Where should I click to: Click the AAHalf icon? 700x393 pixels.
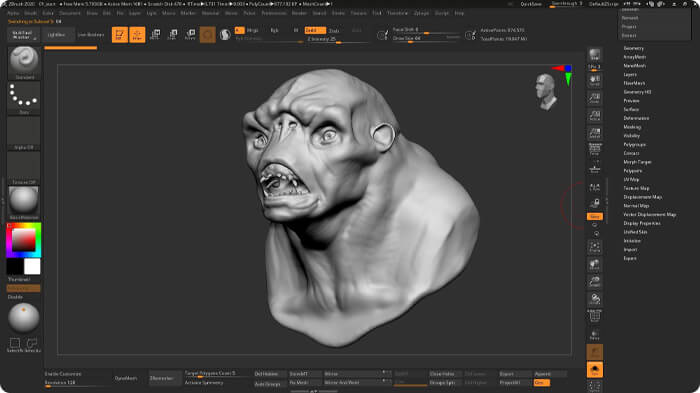tap(595, 133)
